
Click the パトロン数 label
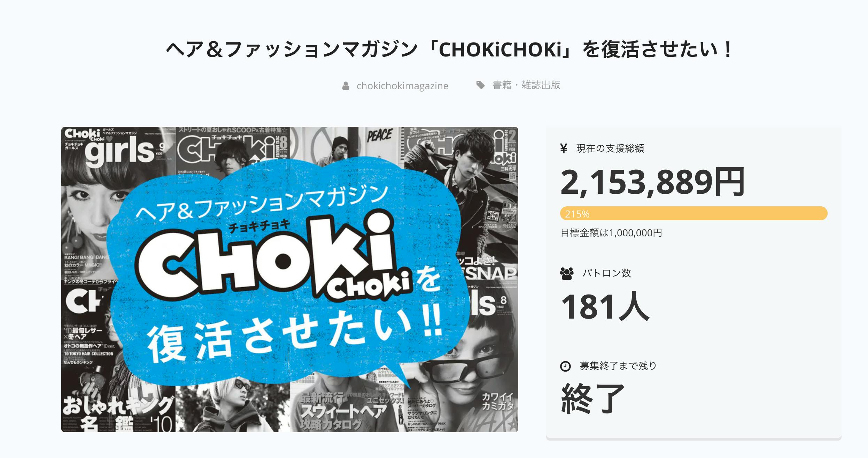click(x=606, y=273)
